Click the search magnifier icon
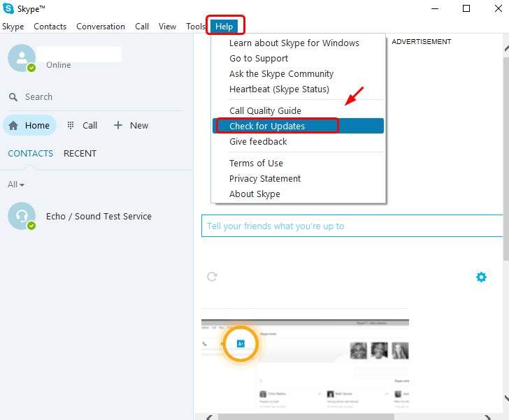 point(13,97)
